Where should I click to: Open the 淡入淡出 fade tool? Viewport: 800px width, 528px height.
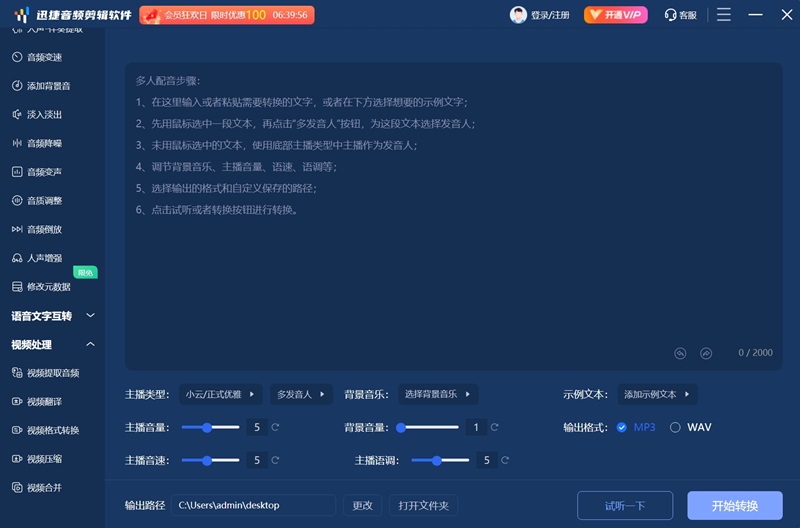pyautogui.click(x=44, y=115)
